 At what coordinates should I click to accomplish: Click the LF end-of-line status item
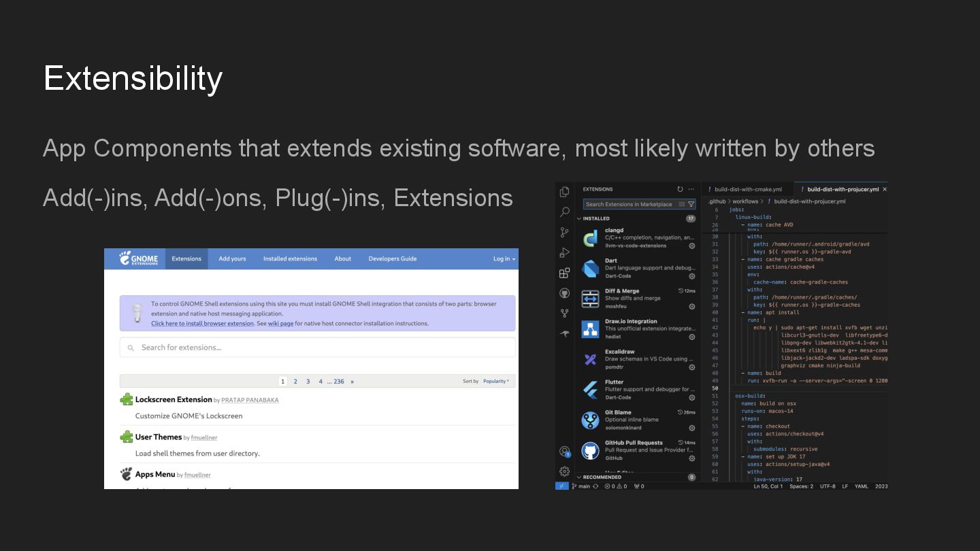point(845,486)
